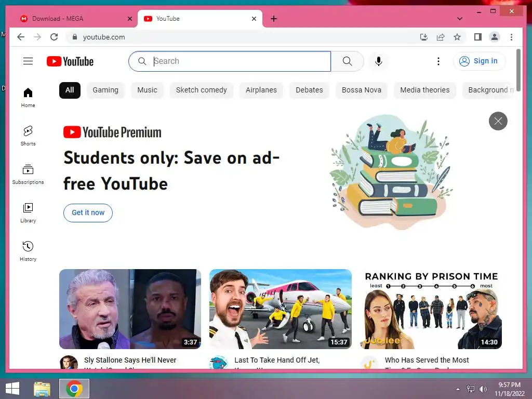
Task: Show hidden system tray icons
Action: pyautogui.click(x=458, y=389)
